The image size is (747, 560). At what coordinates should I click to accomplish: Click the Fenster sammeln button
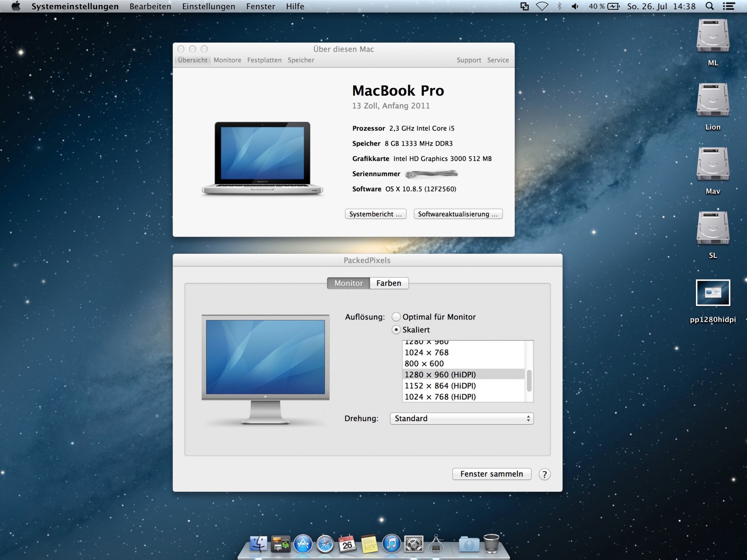pos(492,474)
